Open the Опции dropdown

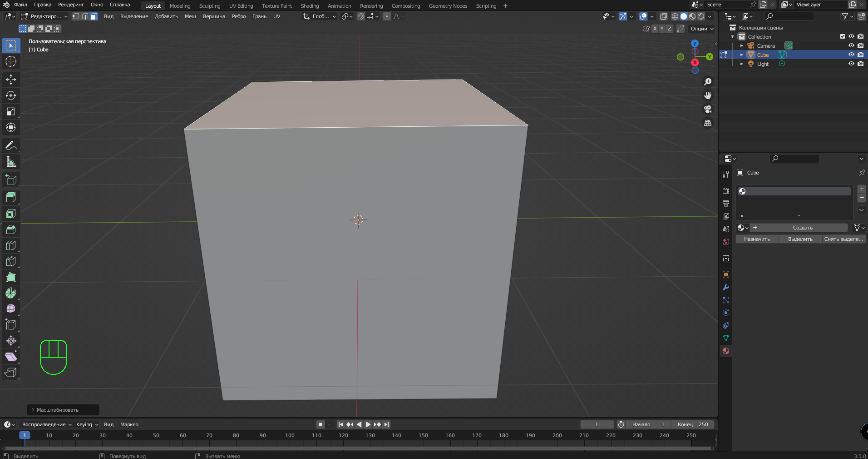pyautogui.click(x=702, y=29)
